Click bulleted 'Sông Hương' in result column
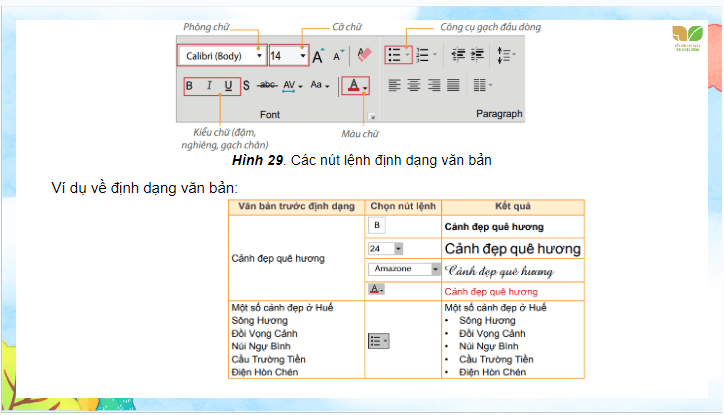724x415 pixels. pyautogui.click(x=487, y=320)
